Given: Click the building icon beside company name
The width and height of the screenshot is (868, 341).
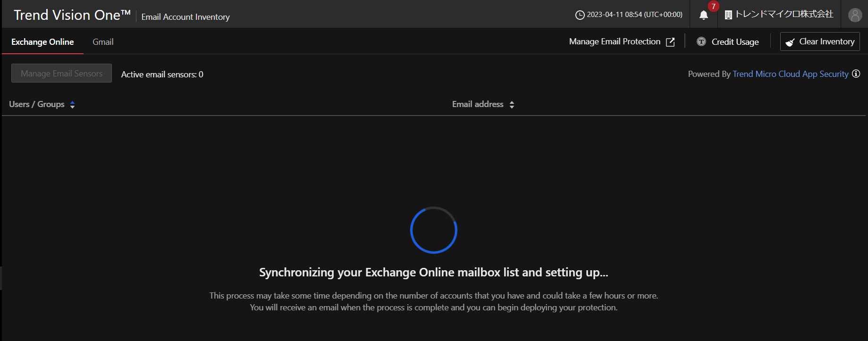Looking at the screenshot, I should tap(728, 15).
